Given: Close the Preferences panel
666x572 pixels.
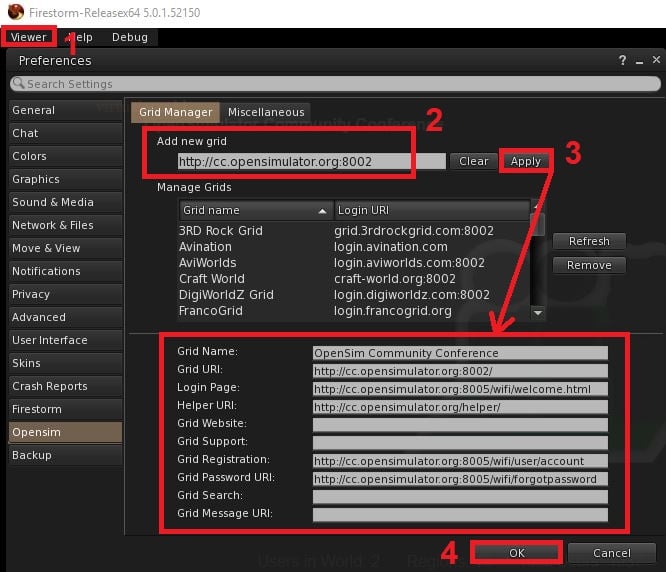Looking at the screenshot, I should click(x=656, y=60).
